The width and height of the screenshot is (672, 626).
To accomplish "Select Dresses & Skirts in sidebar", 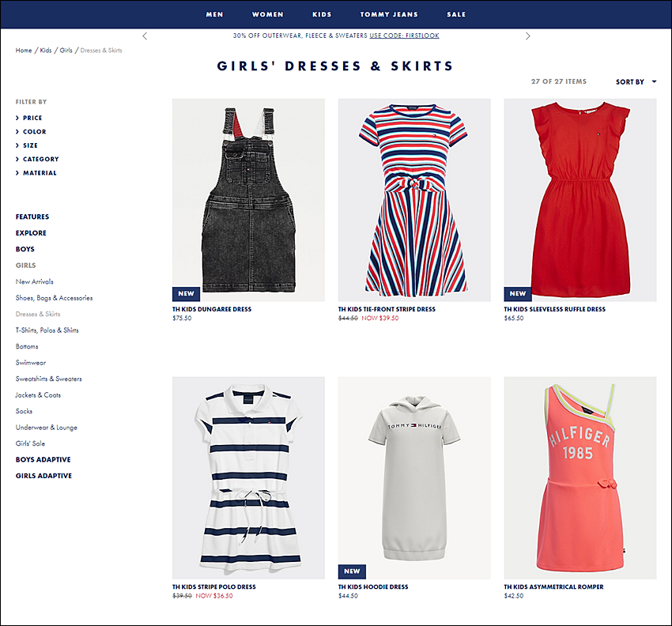I will [38, 314].
